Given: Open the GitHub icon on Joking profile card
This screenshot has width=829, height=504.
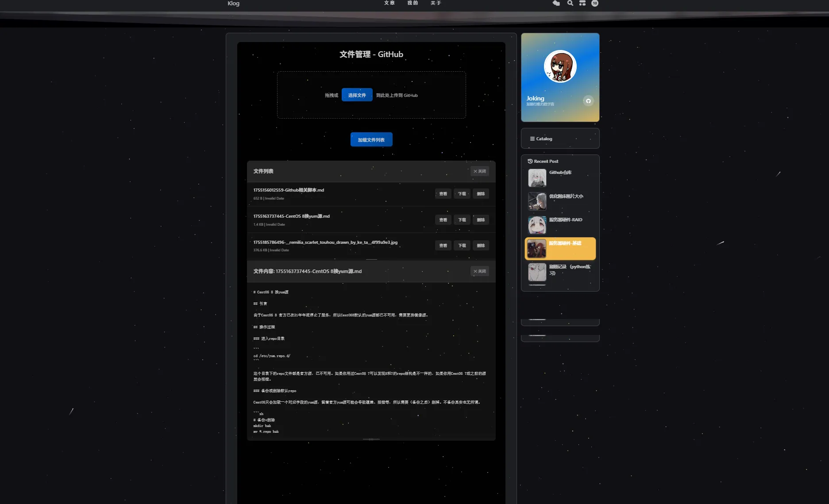Looking at the screenshot, I should tap(588, 101).
